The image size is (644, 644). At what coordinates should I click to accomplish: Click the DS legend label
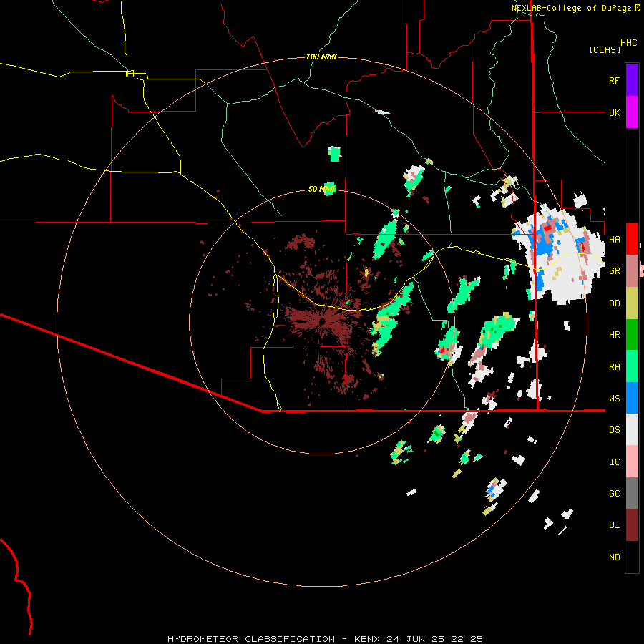pyautogui.click(x=614, y=430)
